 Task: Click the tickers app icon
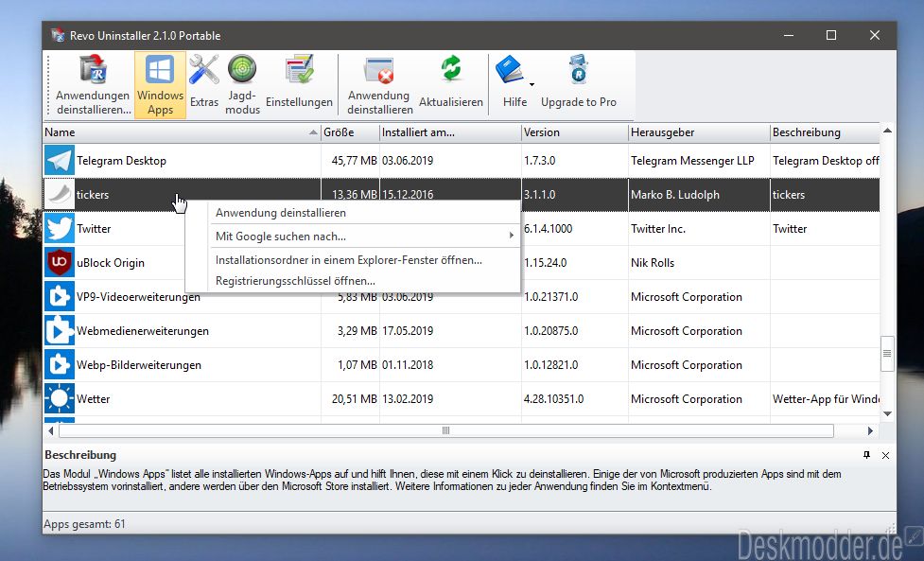(x=60, y=195)
